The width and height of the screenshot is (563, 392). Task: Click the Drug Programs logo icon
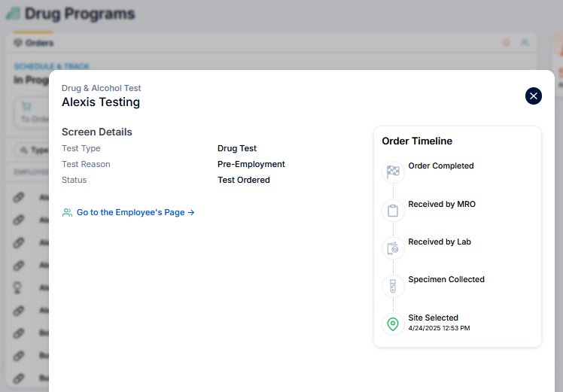tap(12, 14)
